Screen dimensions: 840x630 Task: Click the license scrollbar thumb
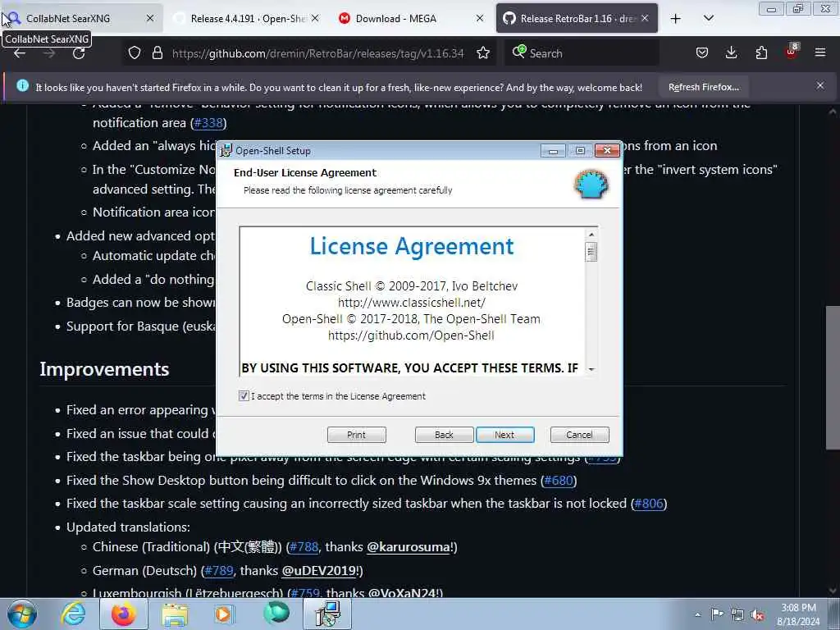click(591, 252)
